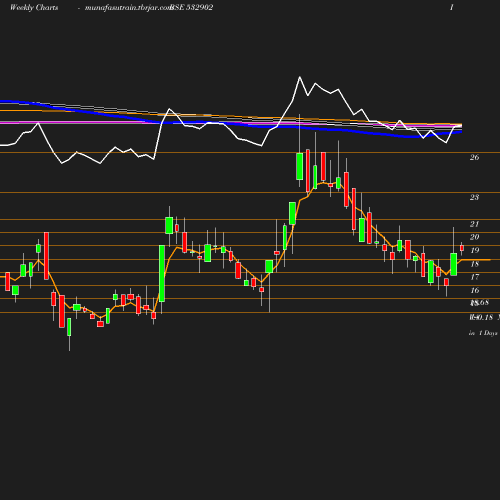The height and width of the screenshot is (500, 500).
Task: Click the 'Weekly Charts' title text
Action: pos(34,7)
